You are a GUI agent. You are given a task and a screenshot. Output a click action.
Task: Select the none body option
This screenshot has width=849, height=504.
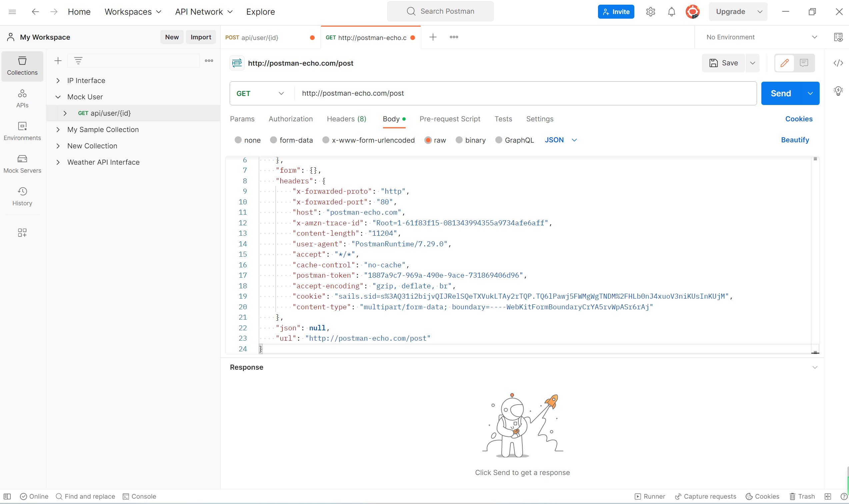click(238, 140)
